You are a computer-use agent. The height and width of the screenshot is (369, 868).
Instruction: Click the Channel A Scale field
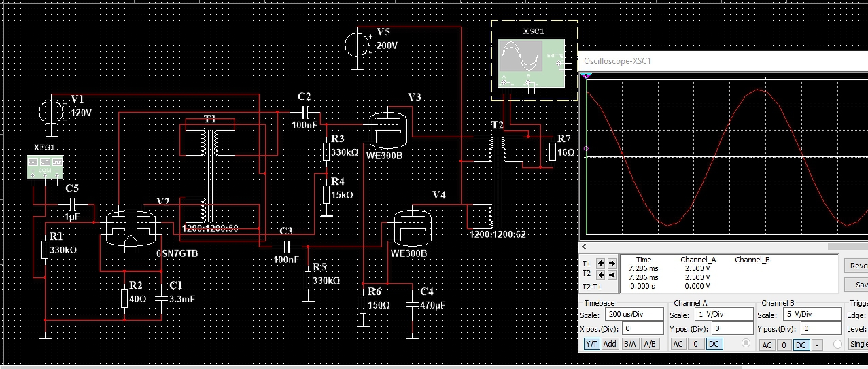[x=723, y=315]
